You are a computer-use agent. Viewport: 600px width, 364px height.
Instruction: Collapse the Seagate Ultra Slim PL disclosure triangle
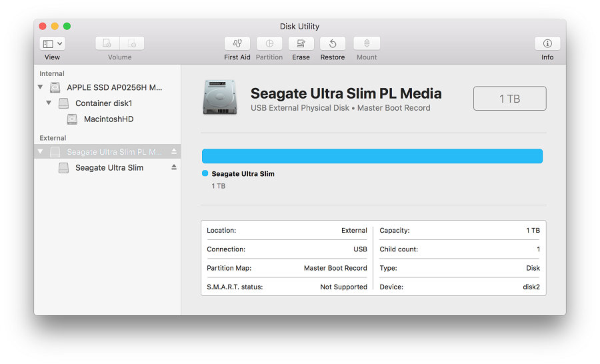[41, 151]
